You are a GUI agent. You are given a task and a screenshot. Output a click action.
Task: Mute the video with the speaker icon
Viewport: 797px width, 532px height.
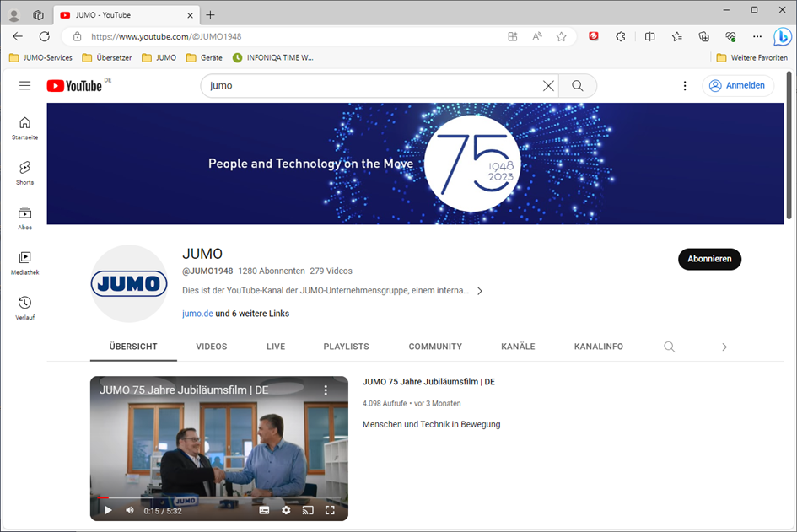[130, 510]
